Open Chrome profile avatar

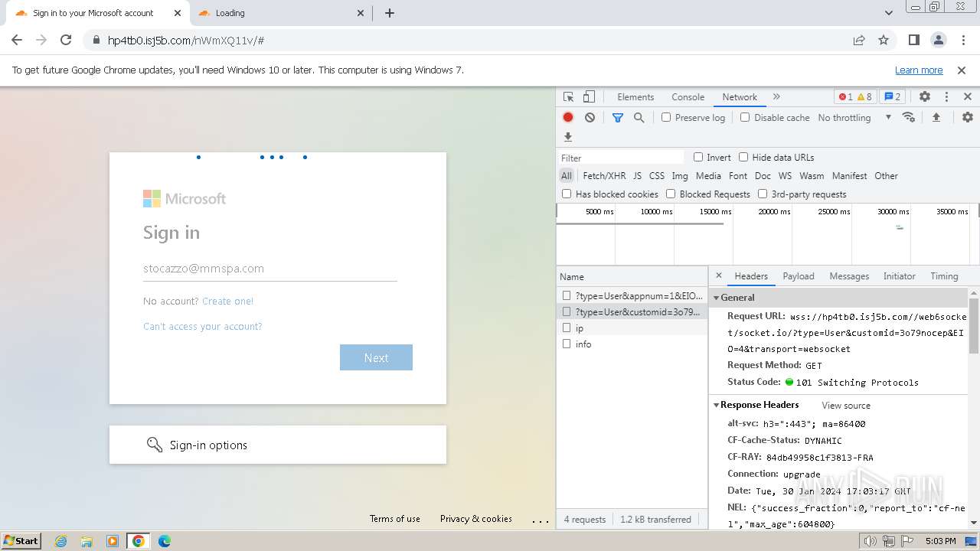[938, 40]
